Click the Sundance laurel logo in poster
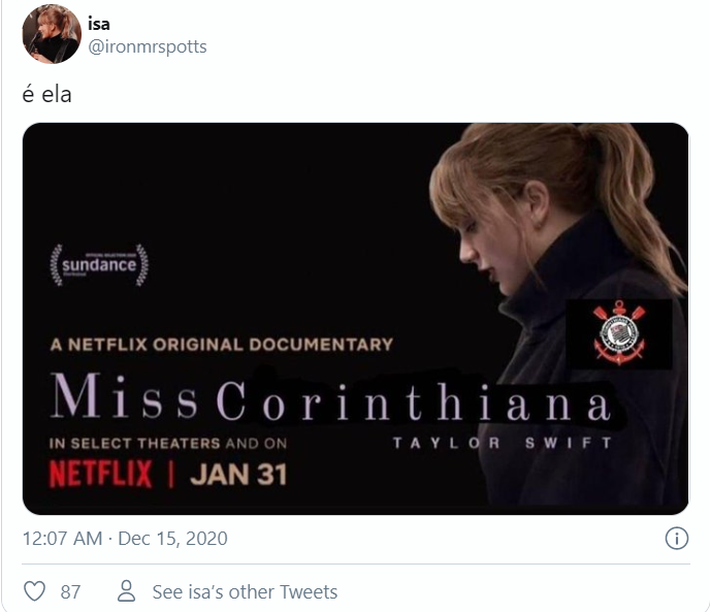This screenshot has height=612, width=710. coord(99,265)
